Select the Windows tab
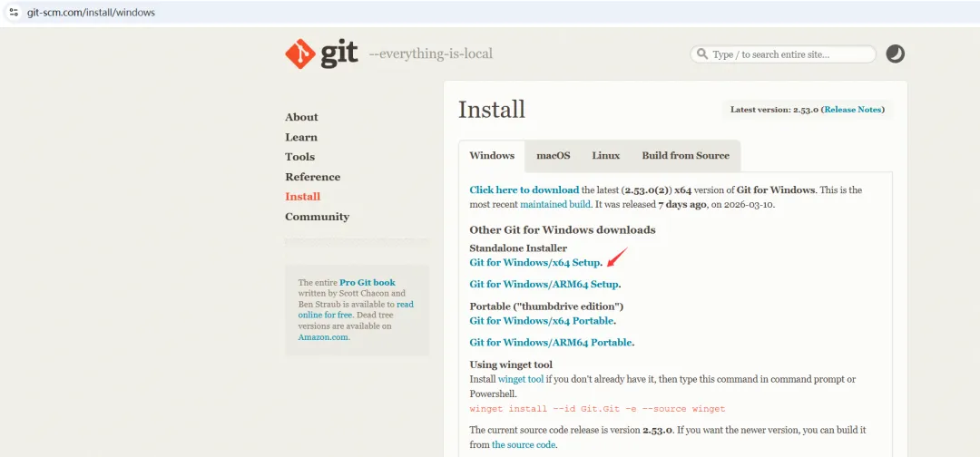 (x=492, y=155)
